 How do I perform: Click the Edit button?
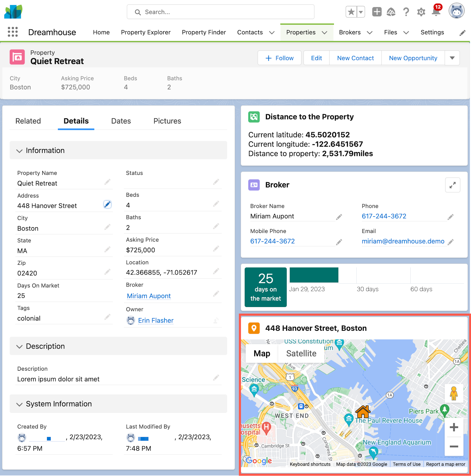pyautogui.click(x=316, y=58)
